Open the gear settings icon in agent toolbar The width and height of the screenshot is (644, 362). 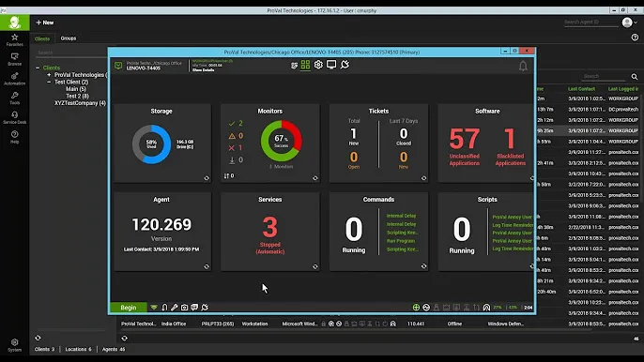pyautogui.click(x=318, y=65)
